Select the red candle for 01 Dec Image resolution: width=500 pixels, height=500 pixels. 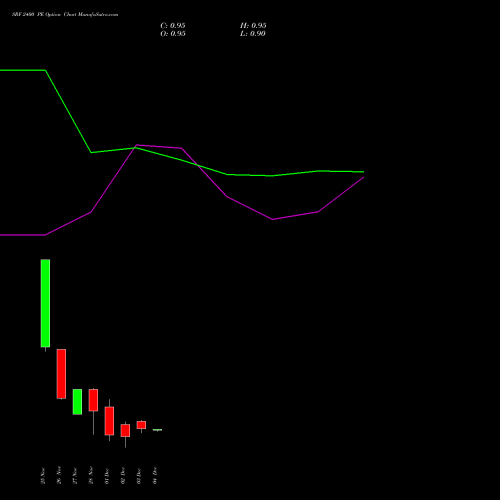109,421
